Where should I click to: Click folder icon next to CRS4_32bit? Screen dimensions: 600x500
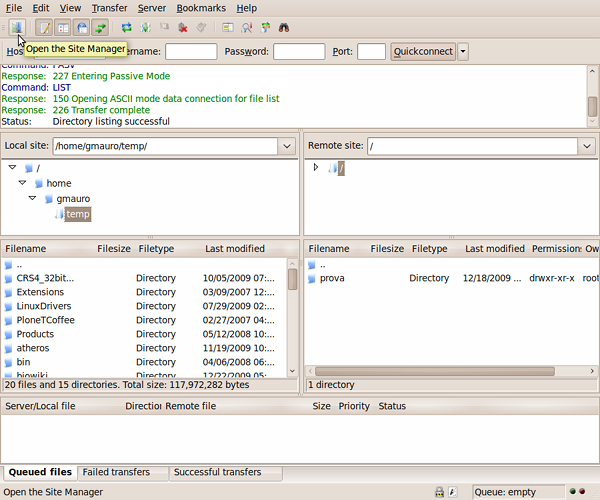(8, 278)
